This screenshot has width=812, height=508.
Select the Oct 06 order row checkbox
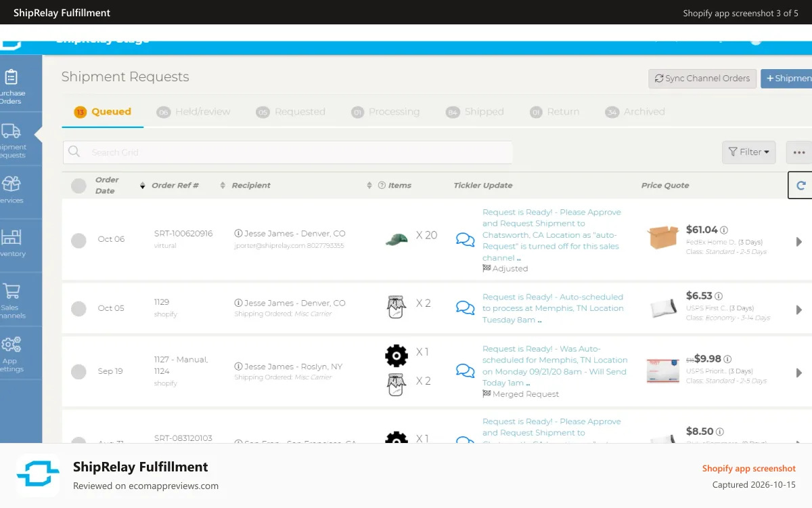[78, 240]
